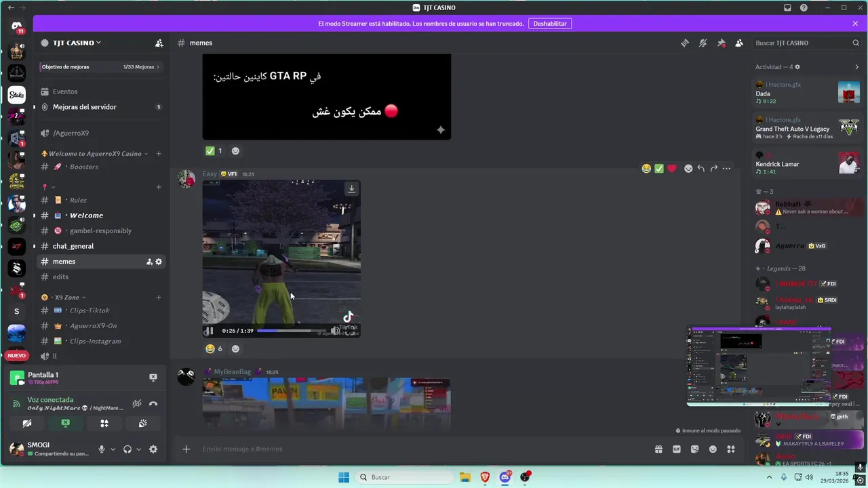868x488 pixels.
Task: Click the NUEVO unread mentions pill
Action: click(x=17, y=355)
